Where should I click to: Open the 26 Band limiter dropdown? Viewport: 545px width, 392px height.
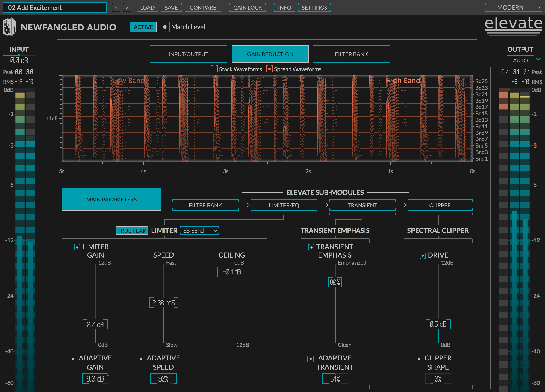[x=199, y=231]
